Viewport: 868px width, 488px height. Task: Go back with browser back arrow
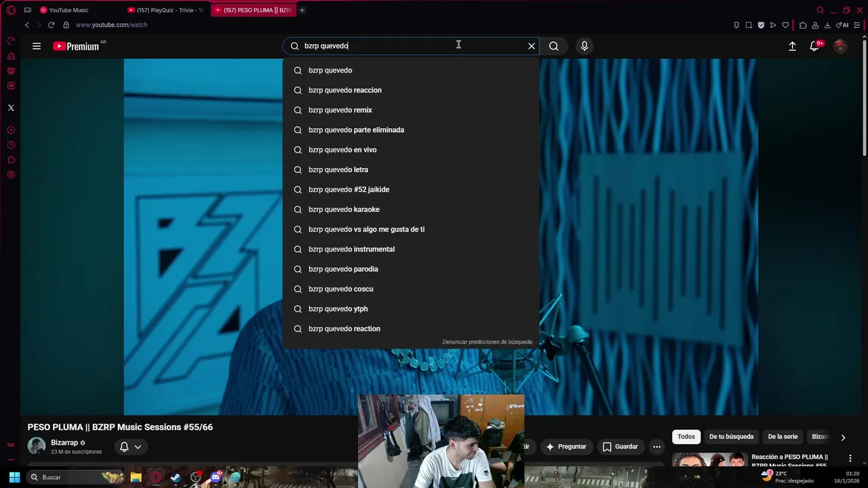point(27,25)
